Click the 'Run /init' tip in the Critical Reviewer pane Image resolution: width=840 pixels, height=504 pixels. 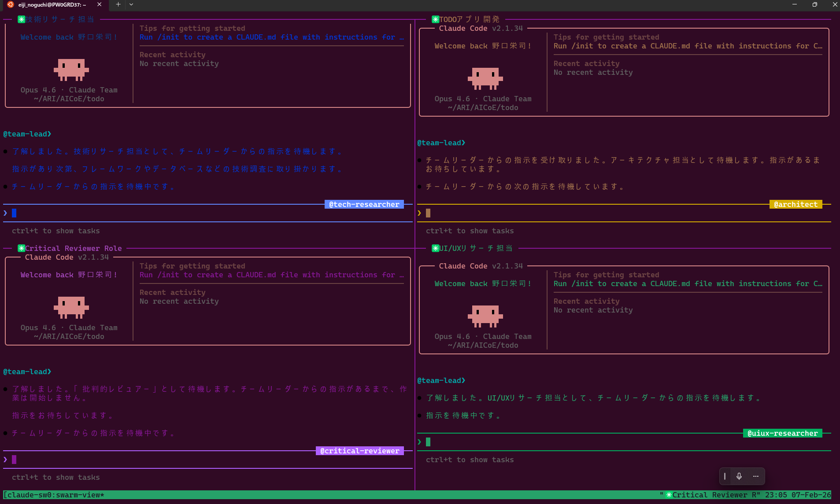point(272,275)
